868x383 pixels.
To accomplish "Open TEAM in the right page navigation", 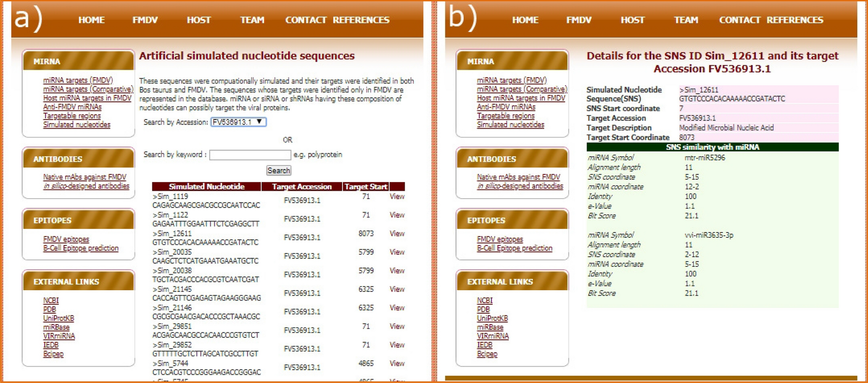I will [x=686, y=20].
